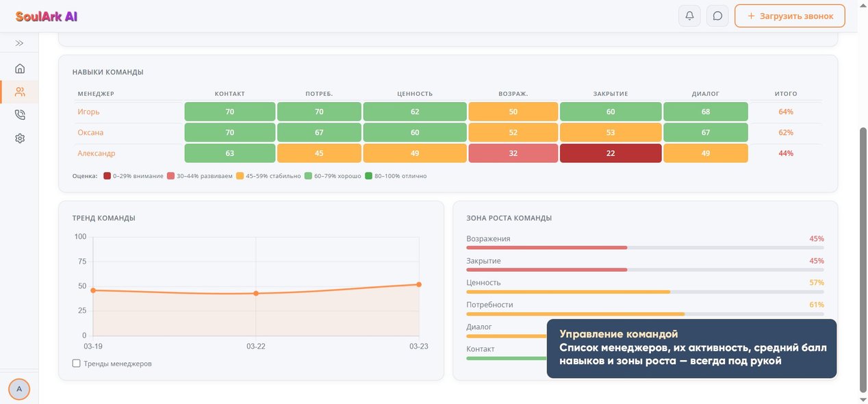The width and height of the screenshot is (868, 404).
Task: Open the team icon in the sidebar
Action: [x=20, y=92]
